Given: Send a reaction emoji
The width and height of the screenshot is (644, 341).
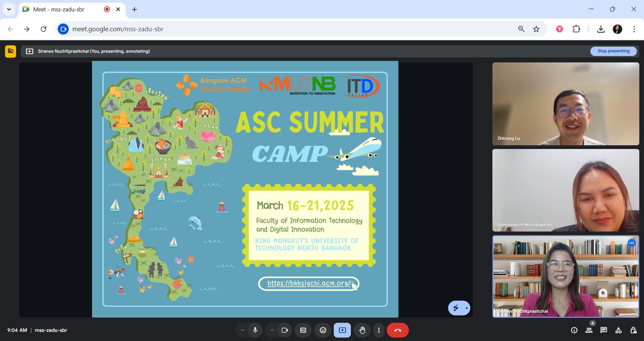Looking at the screenshot, I should tap(323, 330).
